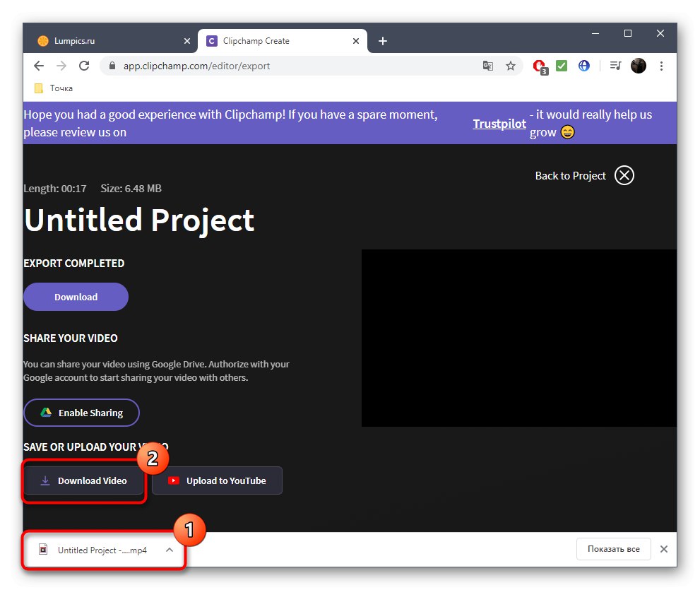Click the Download button under Export Completed

click(75, 297)
